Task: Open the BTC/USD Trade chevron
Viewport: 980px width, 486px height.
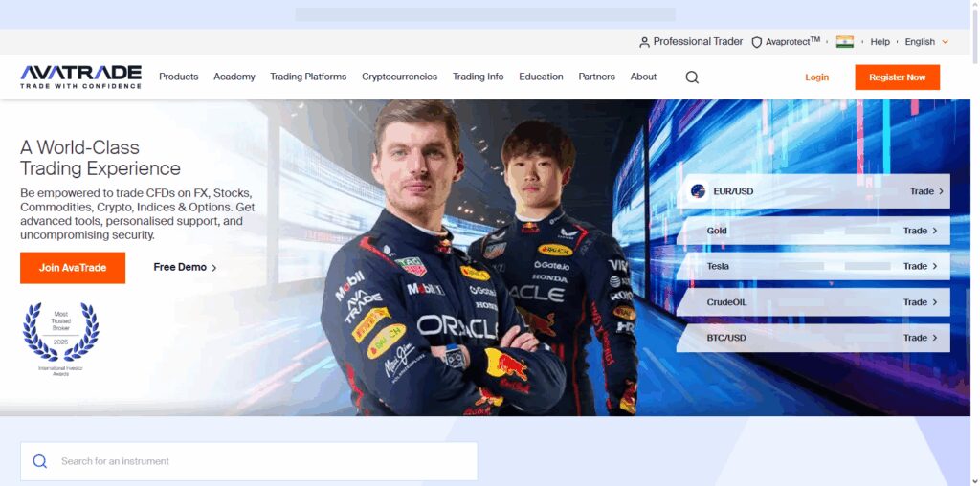Action: click(935, 338)
